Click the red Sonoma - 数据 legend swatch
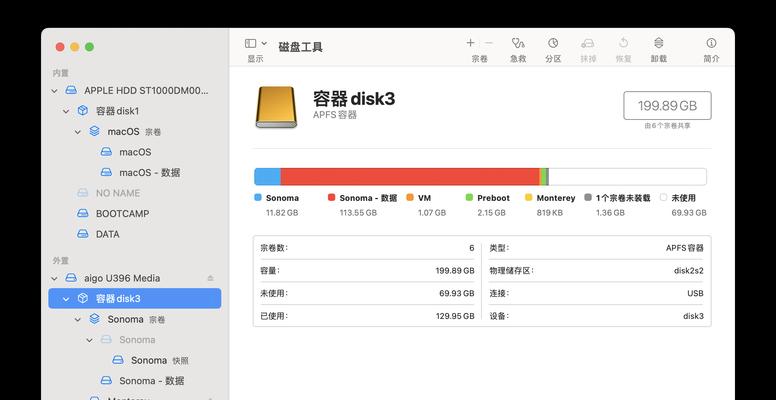 [x=331, y=198]
